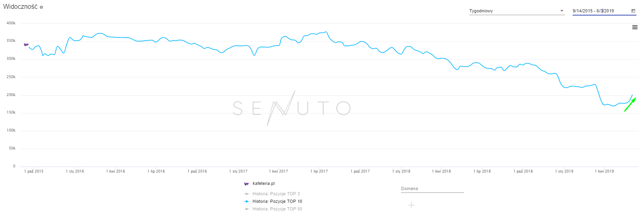Toggle the Historia: Pozycje TOP 50 series
This screenshot has width=644, height=214.
pos(277,209)
